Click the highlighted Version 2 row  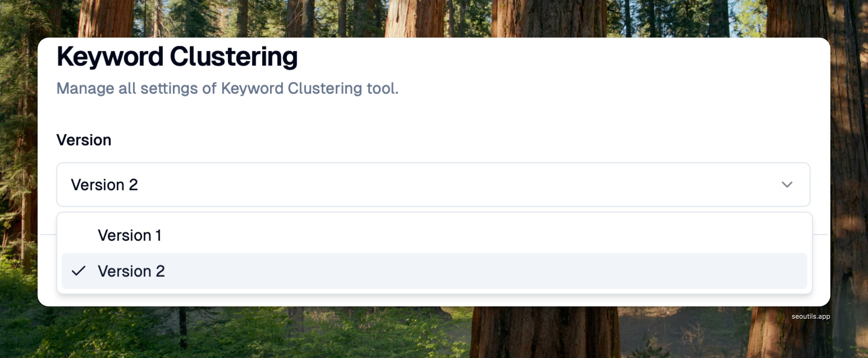(434, 271)
